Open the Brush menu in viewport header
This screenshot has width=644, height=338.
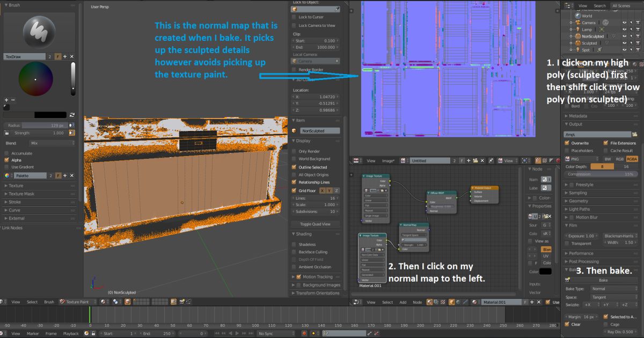click(x=49, y=302)
